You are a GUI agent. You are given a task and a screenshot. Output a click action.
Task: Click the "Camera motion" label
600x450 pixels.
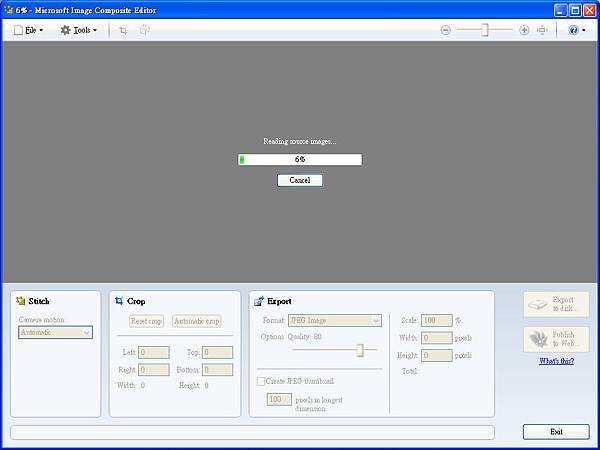tap(42, 320)
